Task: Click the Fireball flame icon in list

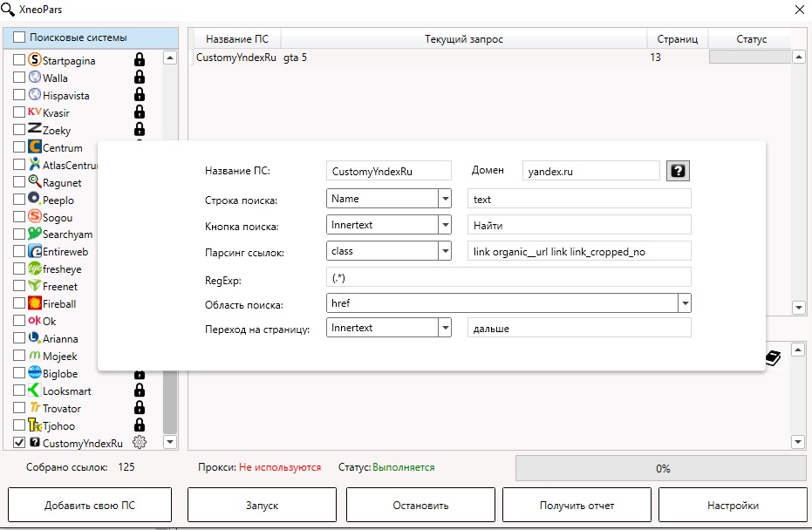Action: (35, 303)
